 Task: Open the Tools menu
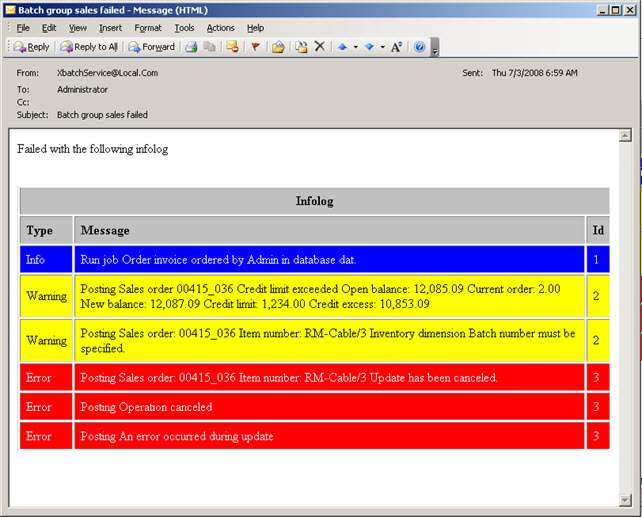click(184, 28)
